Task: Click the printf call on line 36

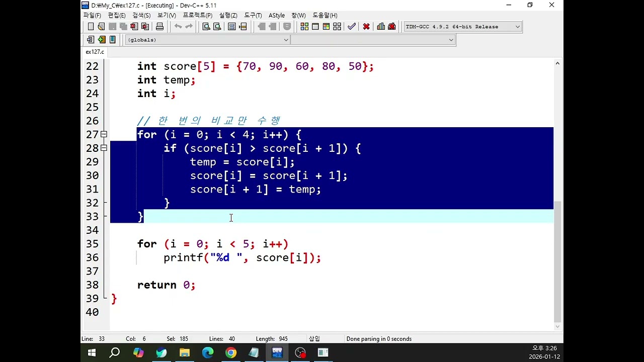Action: 242,257
